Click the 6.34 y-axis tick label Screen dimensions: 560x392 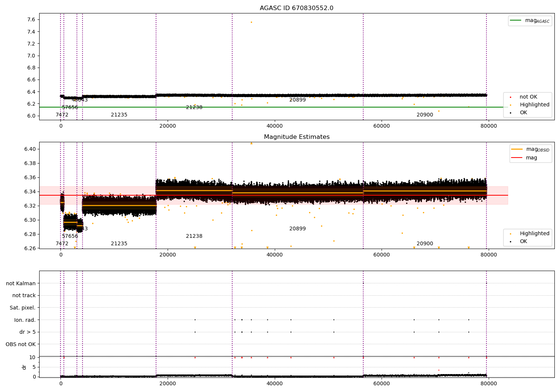pyautogui.click(x=30, y=192)
